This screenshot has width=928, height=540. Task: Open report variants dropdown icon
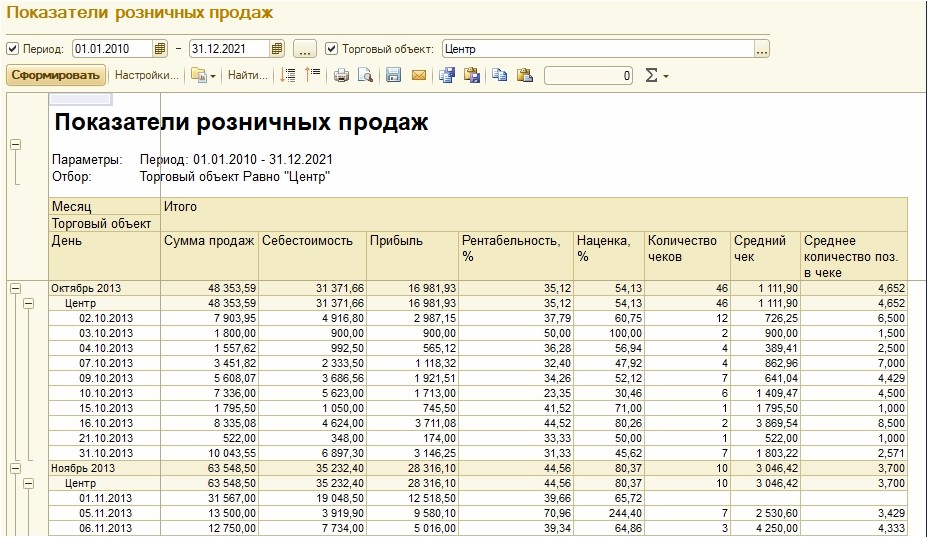[x=203, y=75]
